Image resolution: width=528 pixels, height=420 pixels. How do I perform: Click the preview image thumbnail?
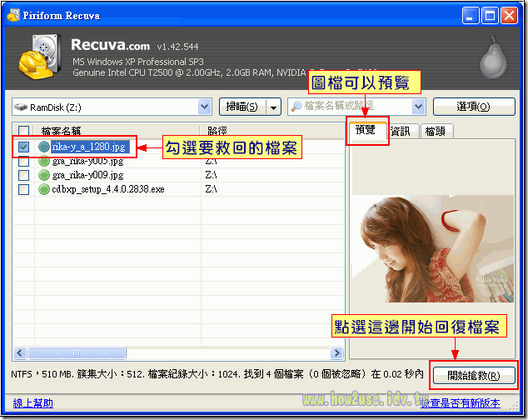(433, 249)
